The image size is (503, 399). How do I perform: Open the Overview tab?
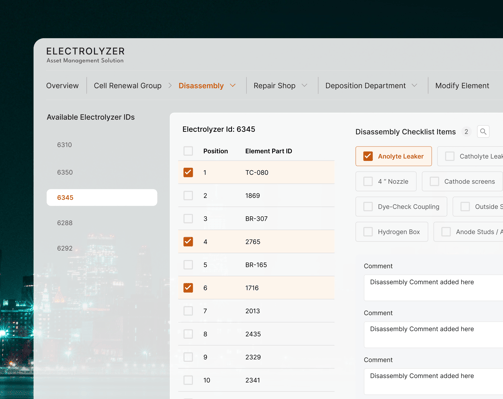(x=62, y=86)
